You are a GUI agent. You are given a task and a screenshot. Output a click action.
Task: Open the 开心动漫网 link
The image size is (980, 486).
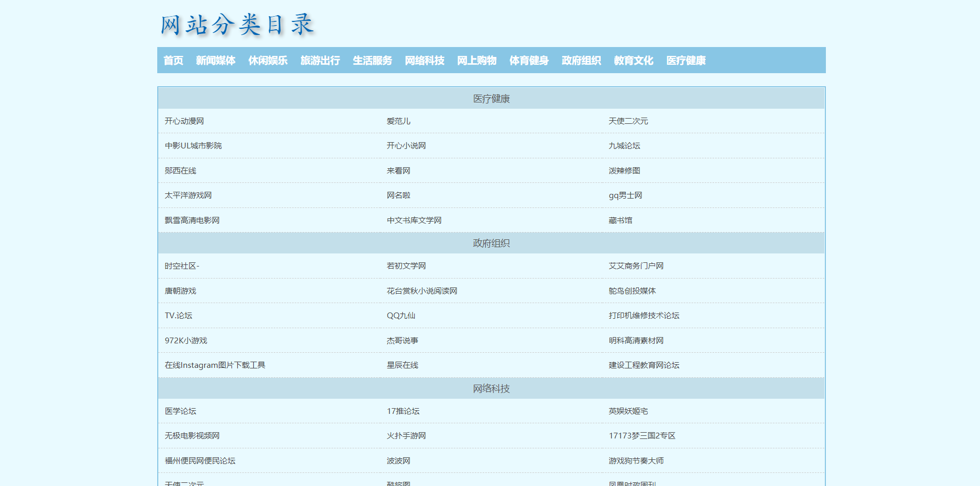184,121
